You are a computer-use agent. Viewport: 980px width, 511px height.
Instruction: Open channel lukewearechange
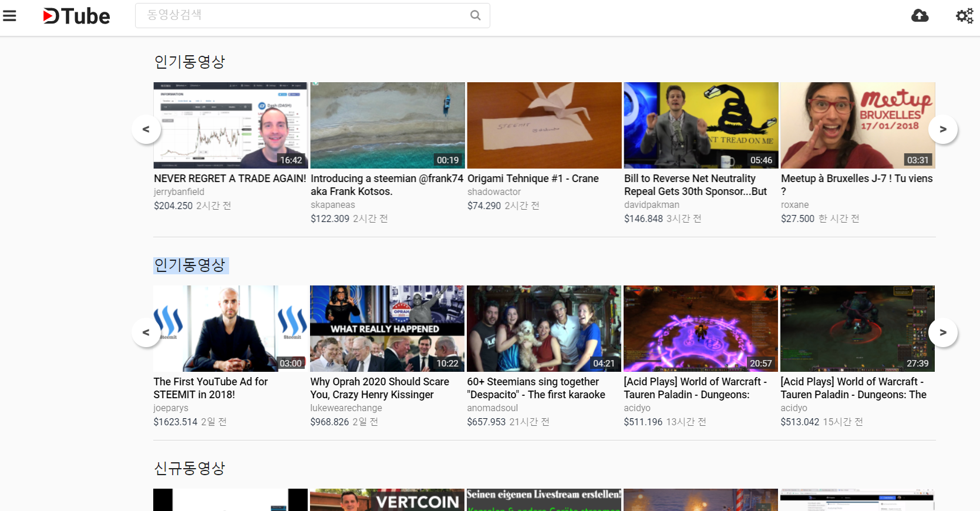click(x=346, y=408)
